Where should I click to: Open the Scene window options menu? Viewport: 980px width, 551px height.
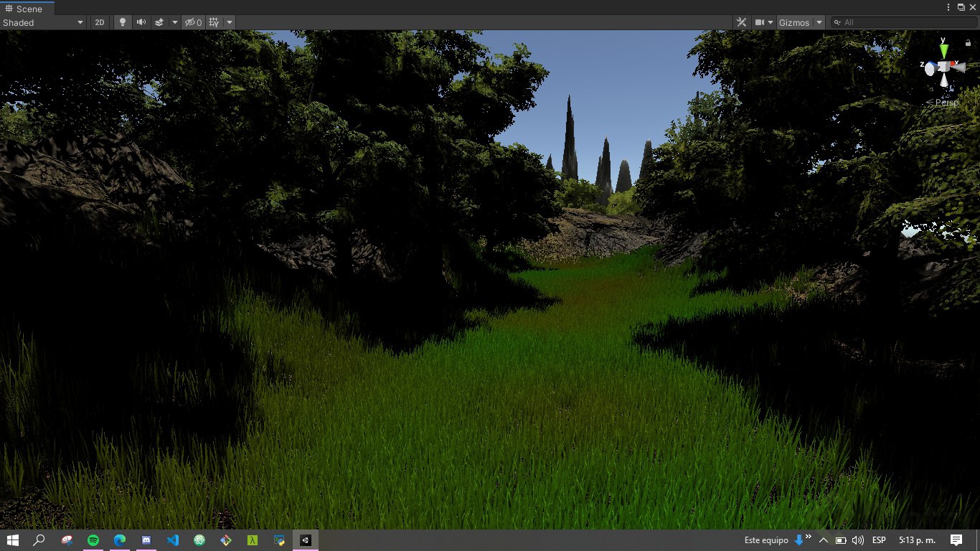coord(948,6)
